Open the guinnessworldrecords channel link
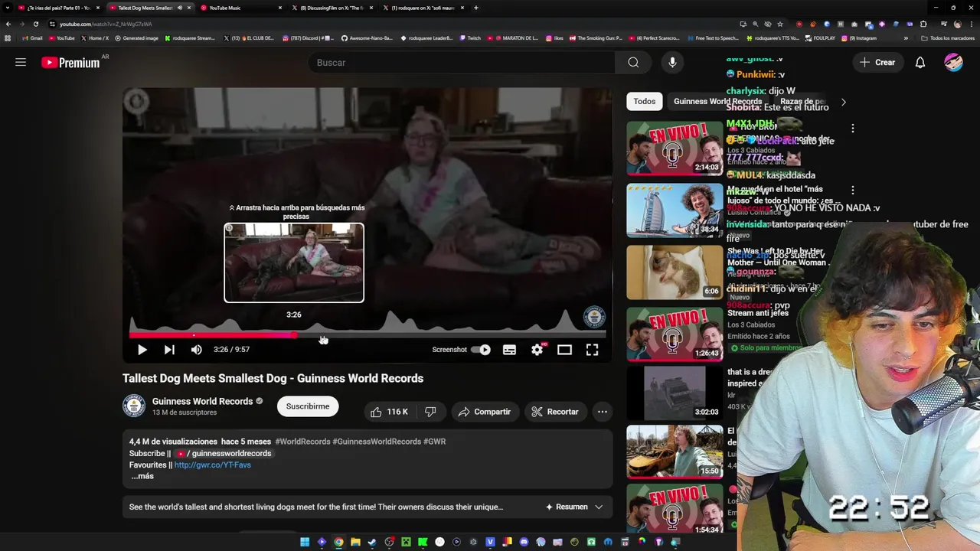Screen dimensions: 980x551 (224, 453)
